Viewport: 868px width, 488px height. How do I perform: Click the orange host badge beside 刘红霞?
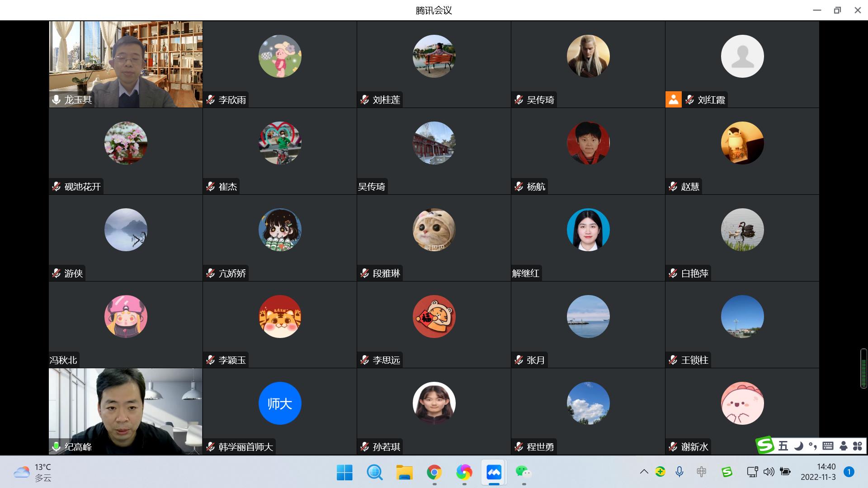click(x=673, y=100)
